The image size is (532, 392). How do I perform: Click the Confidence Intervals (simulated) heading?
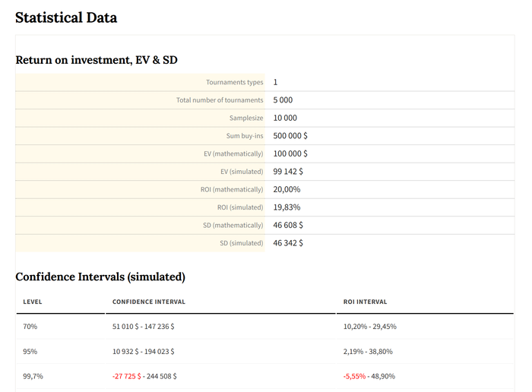pos(100,277)
